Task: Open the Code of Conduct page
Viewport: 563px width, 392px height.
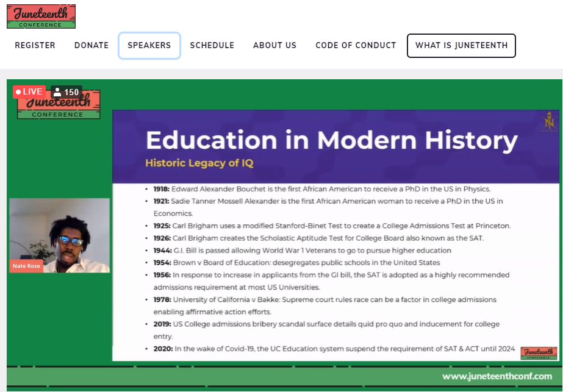Action: click(356, 45)
